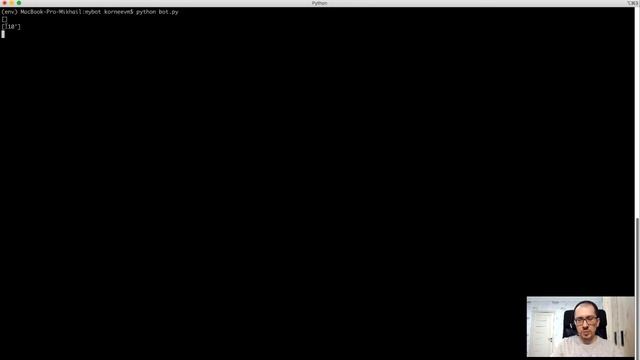Minimize the terminal window with yellow button

click(x=12, y=3)
